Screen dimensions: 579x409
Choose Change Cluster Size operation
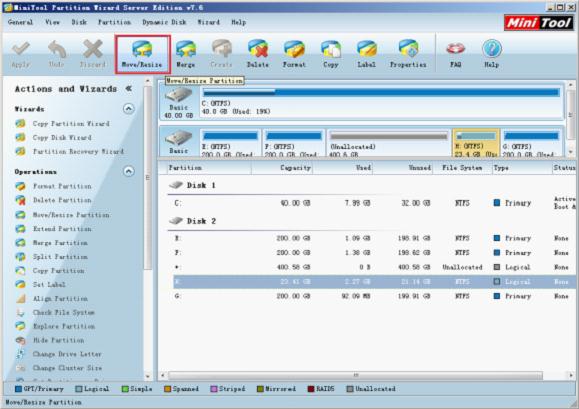pyautogui.click(x=67, y=368)
